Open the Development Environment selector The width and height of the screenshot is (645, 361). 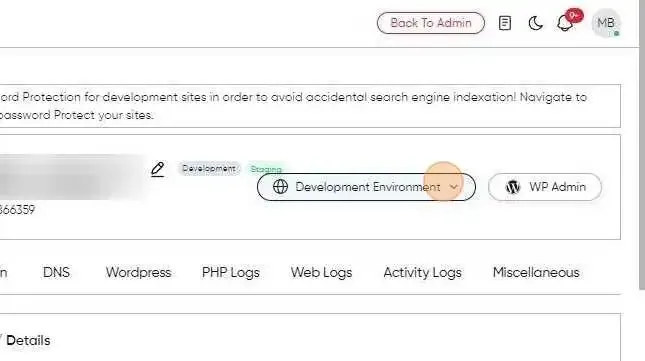coord(366,187)
